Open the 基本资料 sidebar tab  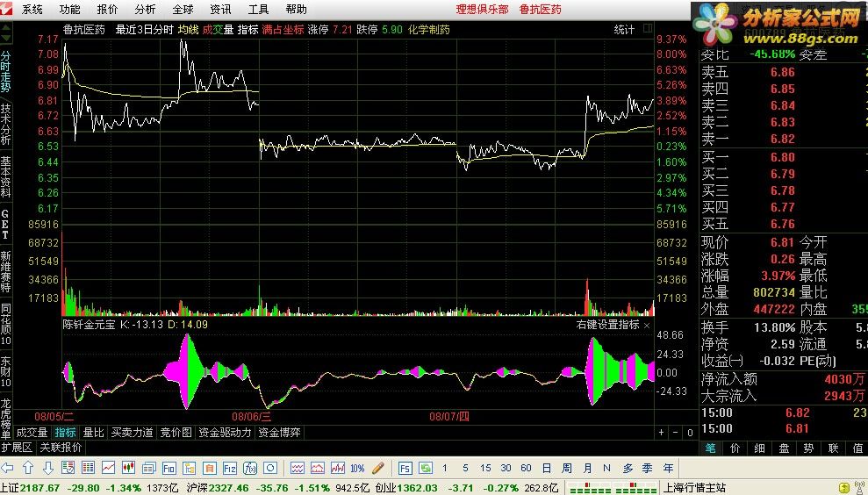pyautogui.click(x=5, y=177)
